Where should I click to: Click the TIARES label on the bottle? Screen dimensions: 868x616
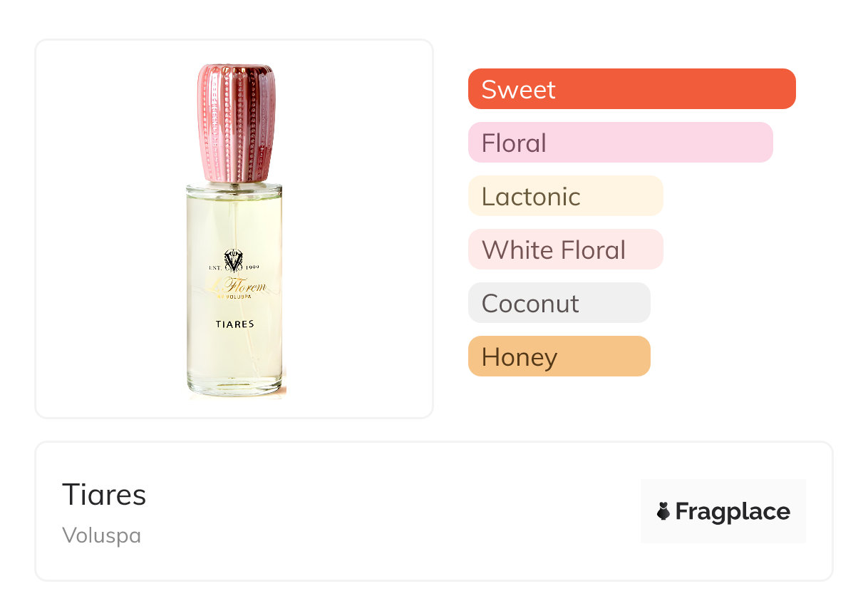click(x=234, y=324)
